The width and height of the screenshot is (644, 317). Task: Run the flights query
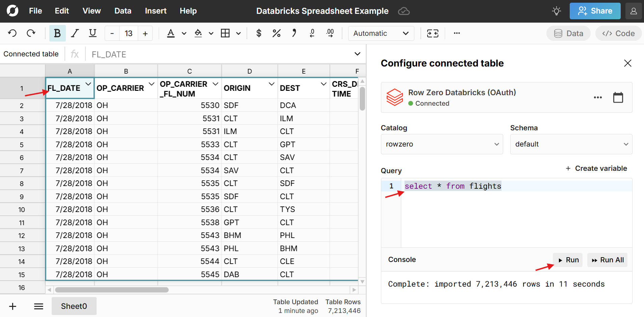567,260
